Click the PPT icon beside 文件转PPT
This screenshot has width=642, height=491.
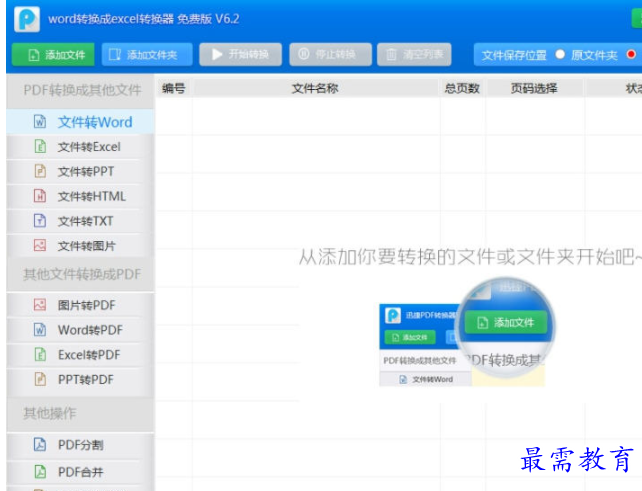point(40,171)
